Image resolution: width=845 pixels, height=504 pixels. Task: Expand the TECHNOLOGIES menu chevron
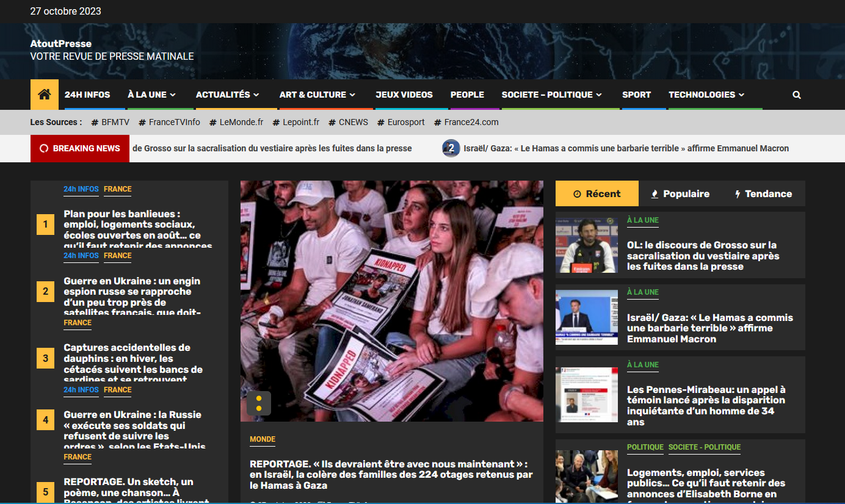pos(741,95)
